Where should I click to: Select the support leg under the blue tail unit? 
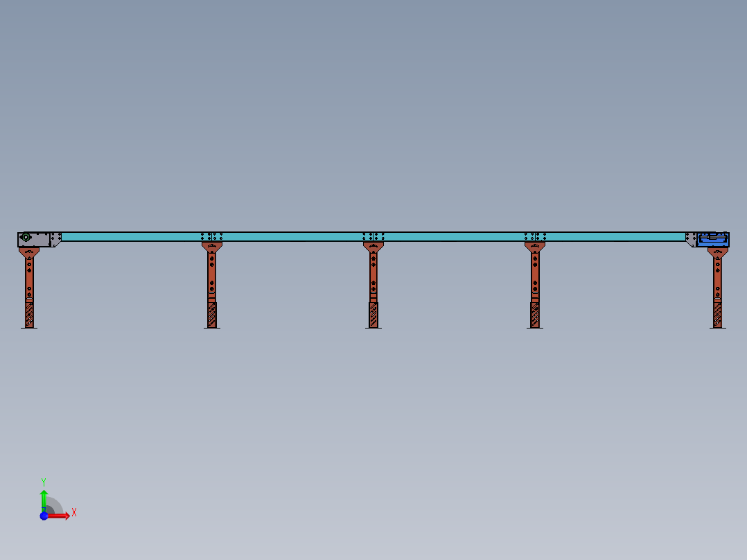click(x=717, y=288)
